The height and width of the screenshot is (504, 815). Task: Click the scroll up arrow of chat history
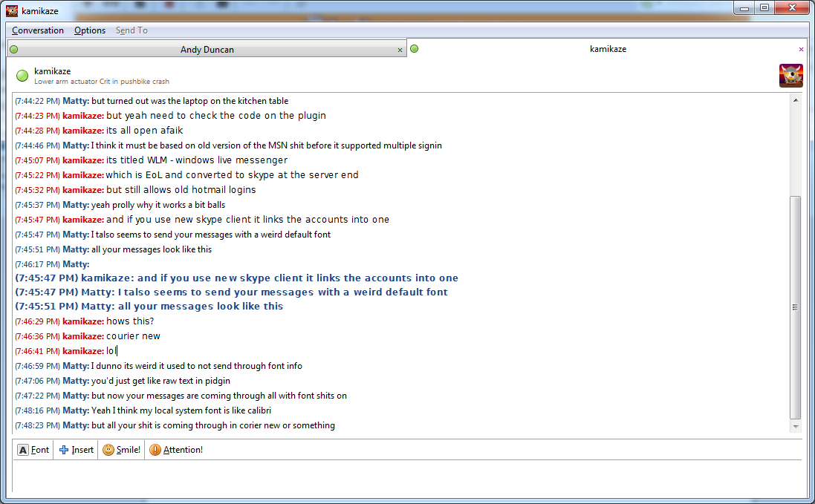pyautogui.click(x=795, y=100)
